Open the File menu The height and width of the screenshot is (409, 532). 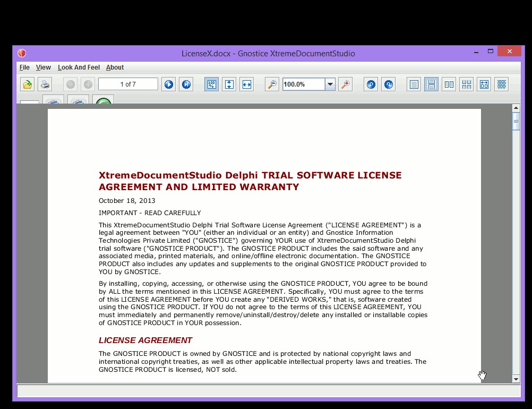(x=24, y=67)
